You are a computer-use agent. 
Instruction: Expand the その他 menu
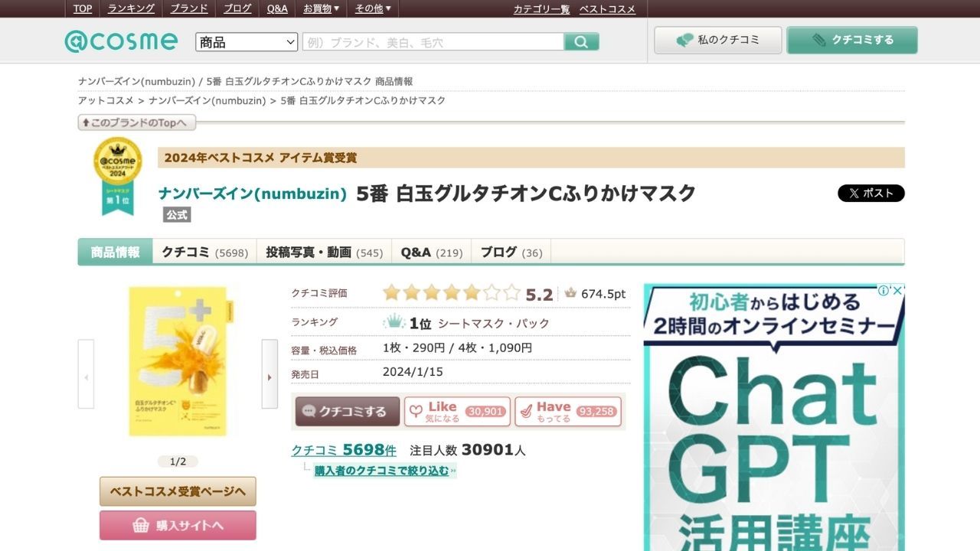click(373, 8)
